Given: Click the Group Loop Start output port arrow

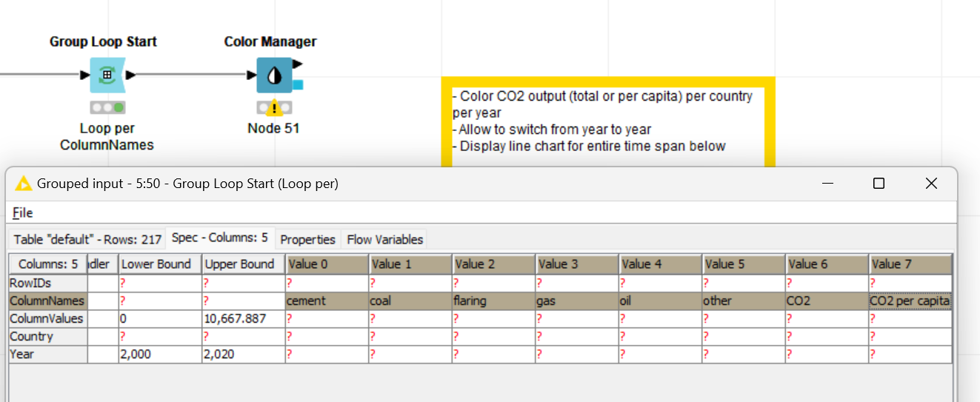Looking at the screenshot, I should [130, 75].
